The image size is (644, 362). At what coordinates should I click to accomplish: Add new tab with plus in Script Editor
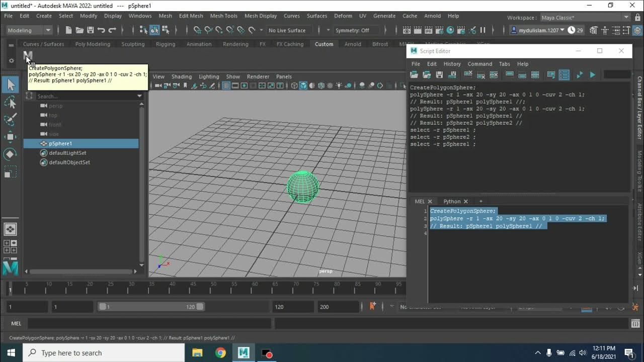click(480, 201)
